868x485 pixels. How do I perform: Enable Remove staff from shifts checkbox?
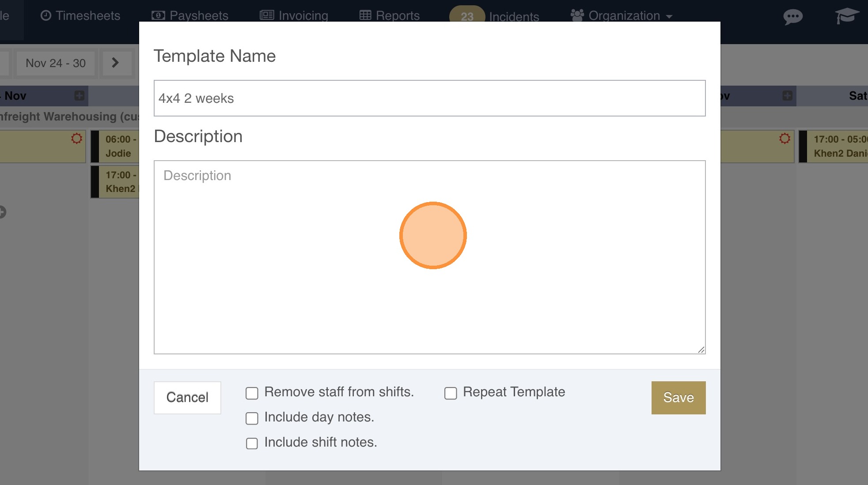click(x=252, y=393)
